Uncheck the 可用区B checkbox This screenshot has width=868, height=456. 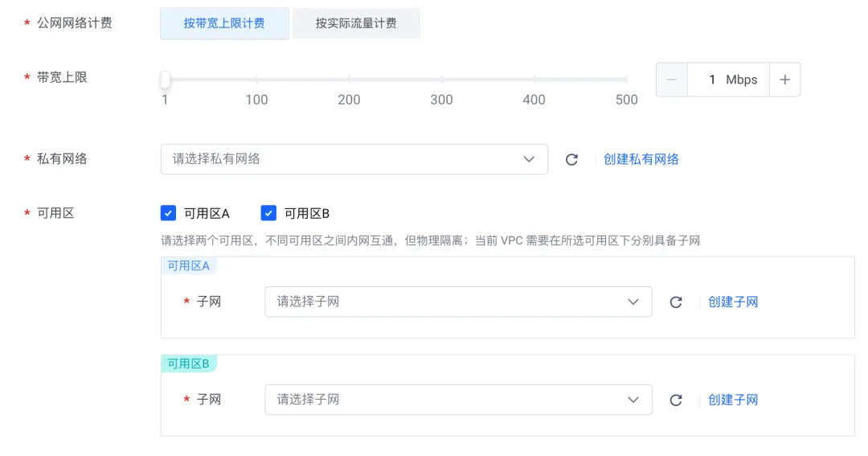(268, 213)
